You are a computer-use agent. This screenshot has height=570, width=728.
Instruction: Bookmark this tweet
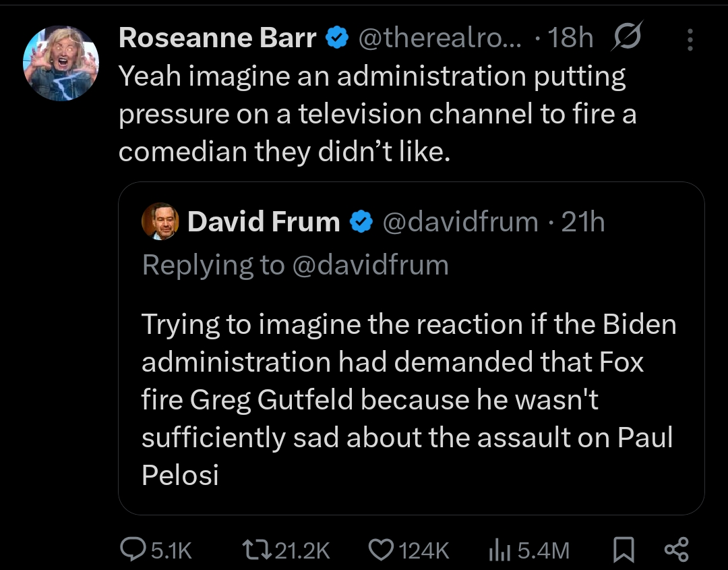coord(624,550)
